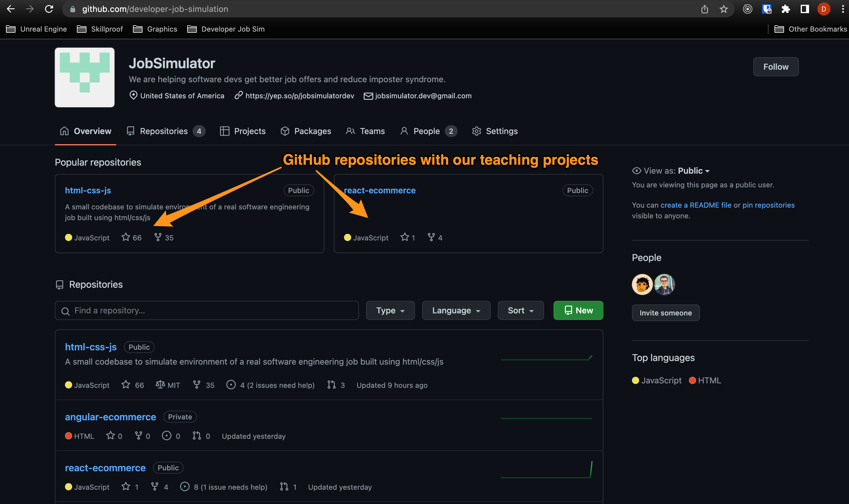Open the browser extensions puzzle icon

click(786, 9)
